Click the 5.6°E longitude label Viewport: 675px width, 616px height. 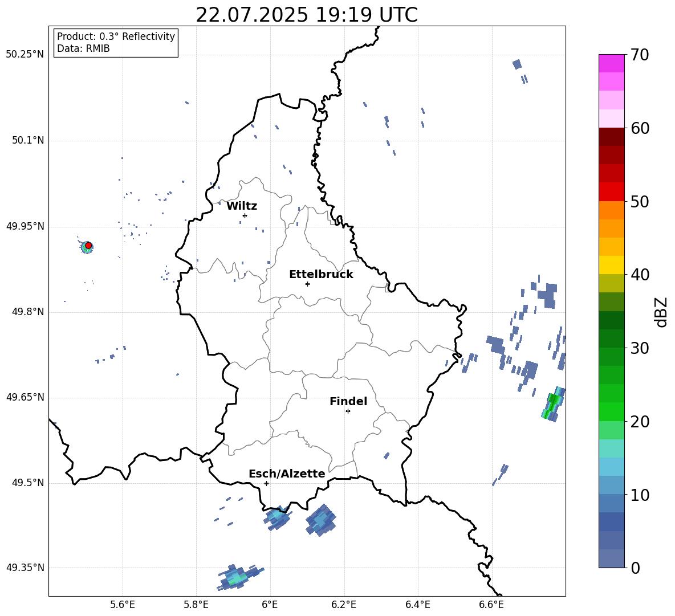(x=123, y=605)
